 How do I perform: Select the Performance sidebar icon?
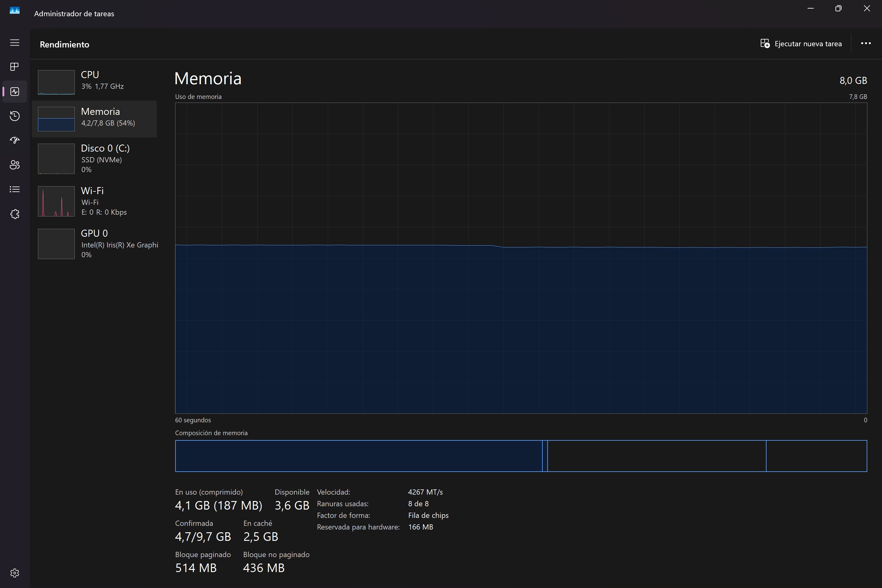[x=15, y=92]
